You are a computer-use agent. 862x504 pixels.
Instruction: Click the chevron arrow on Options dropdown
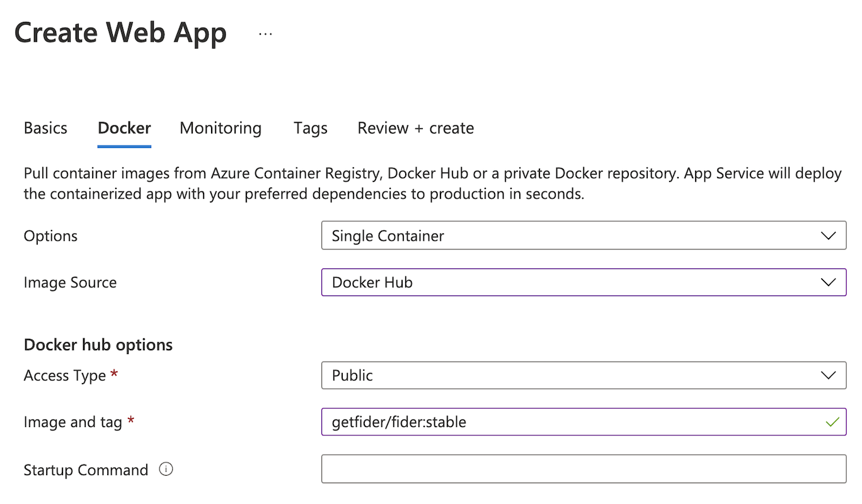[828, 236]
